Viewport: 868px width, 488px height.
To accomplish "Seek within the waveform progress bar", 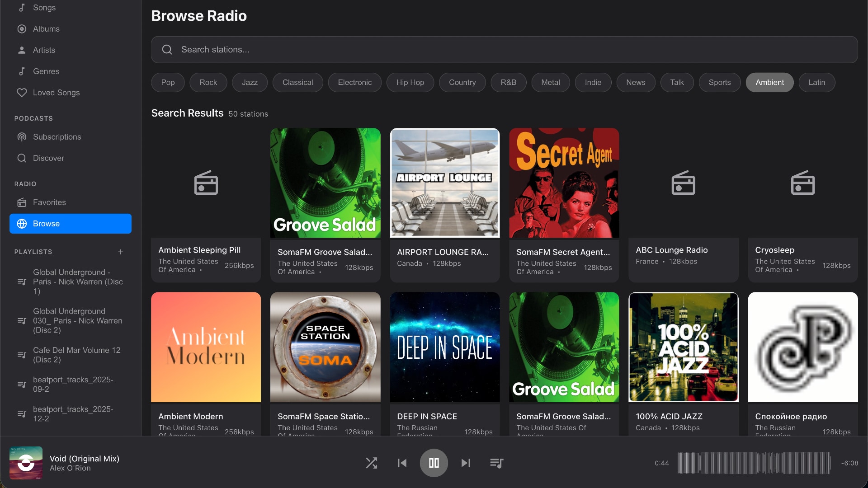I will coord(754,463).
